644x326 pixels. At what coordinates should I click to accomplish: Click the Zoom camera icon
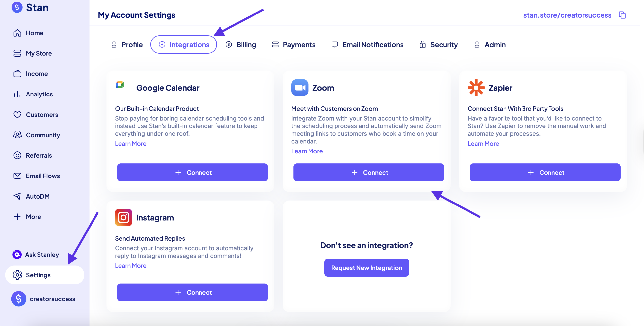pyautogui.click(x=299, y=88)
